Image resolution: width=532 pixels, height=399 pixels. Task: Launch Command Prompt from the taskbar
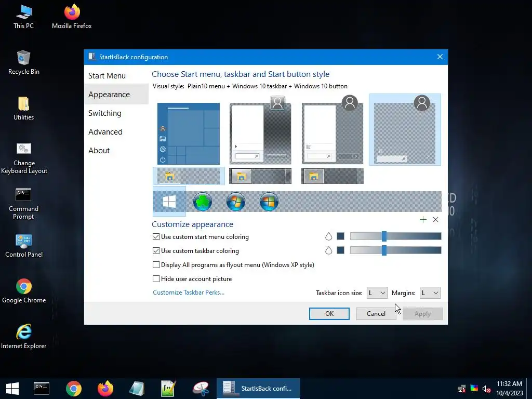[42, 389]
